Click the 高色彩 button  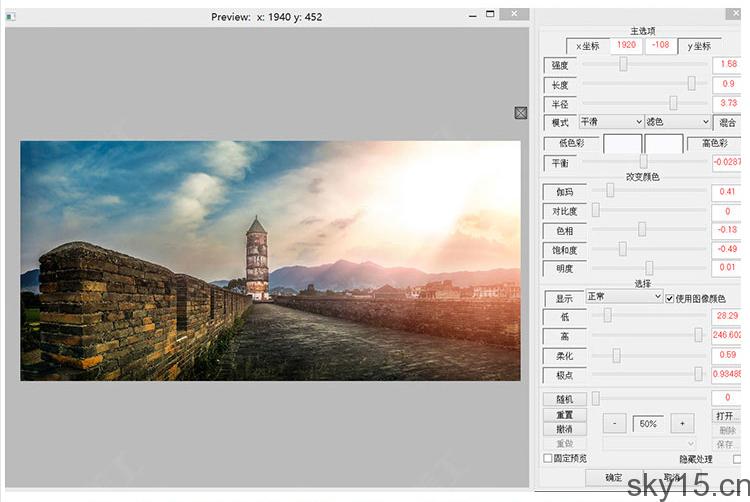(714, 143)
